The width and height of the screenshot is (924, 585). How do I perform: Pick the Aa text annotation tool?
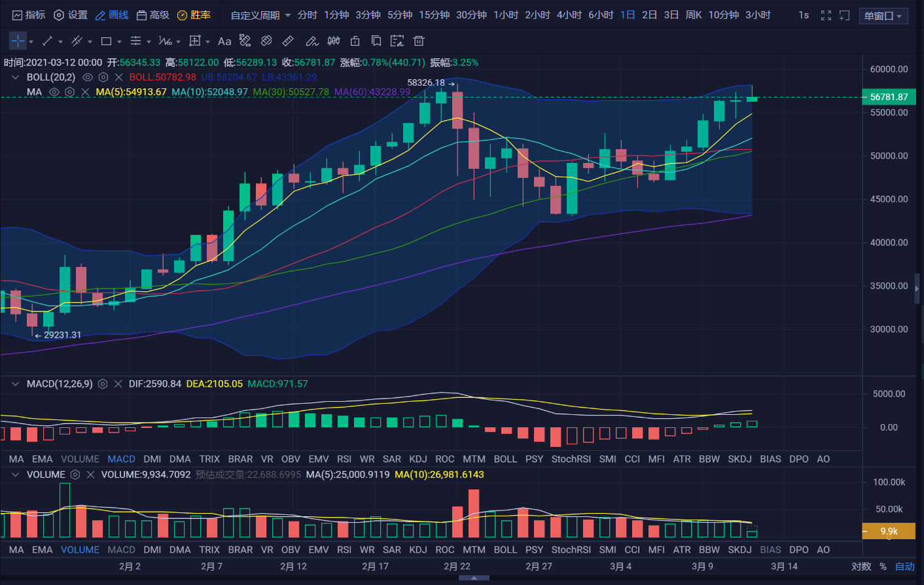pos(224,41)
